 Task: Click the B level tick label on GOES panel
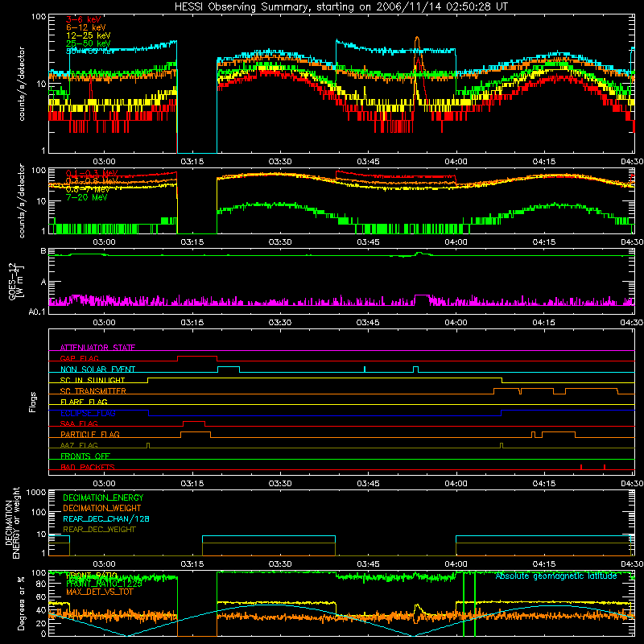click(x=43, y=251)
